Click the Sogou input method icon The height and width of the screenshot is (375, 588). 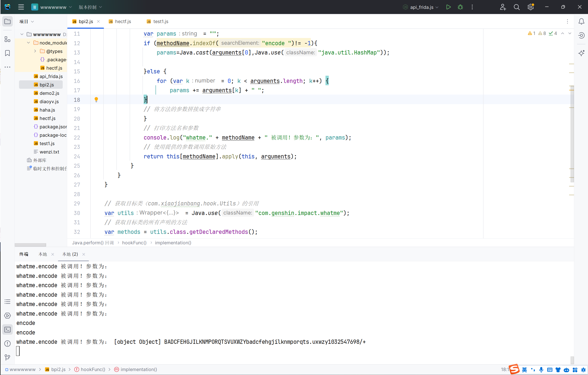pyautogui.click(x=514, y=369)
